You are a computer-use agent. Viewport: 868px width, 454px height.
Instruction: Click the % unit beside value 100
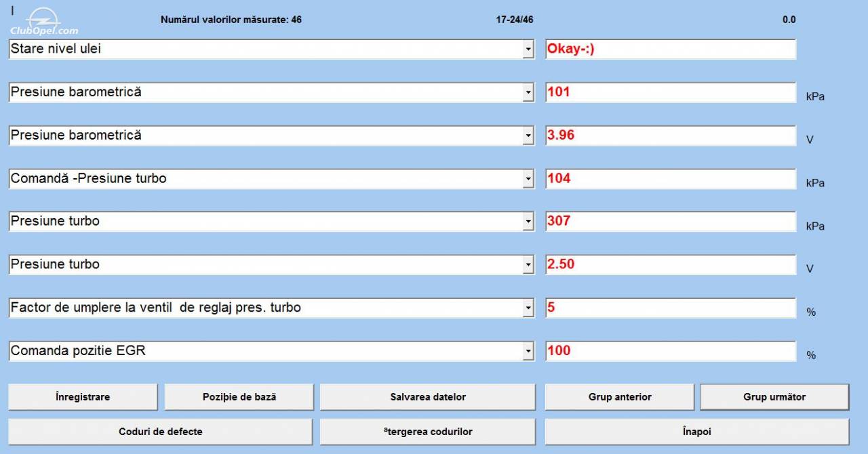click(811, 355)
